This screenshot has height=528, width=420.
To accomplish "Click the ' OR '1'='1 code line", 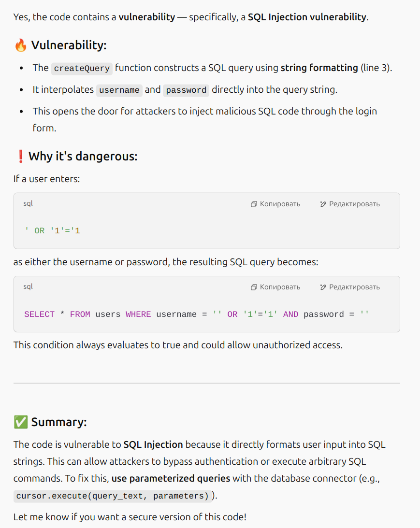I will [52, 231].
